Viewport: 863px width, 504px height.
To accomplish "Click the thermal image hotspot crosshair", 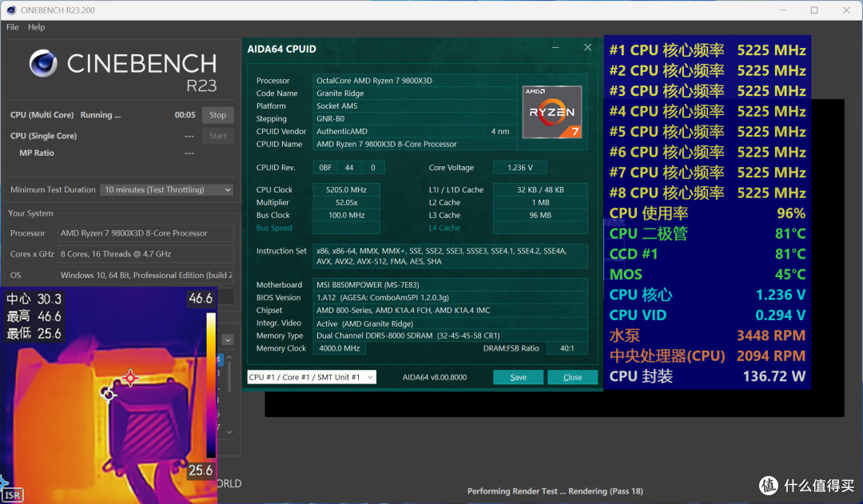I will tap(130, 378).
